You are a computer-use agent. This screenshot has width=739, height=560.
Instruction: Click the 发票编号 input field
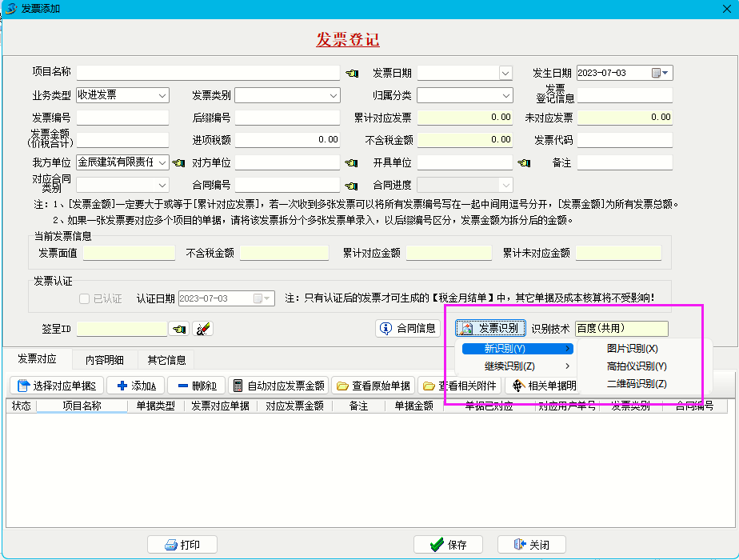pyautogui.click(x=122, y=118)
